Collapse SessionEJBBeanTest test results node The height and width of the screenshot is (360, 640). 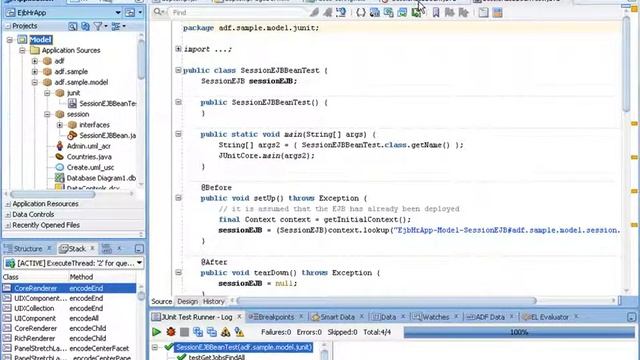(155, 347)
